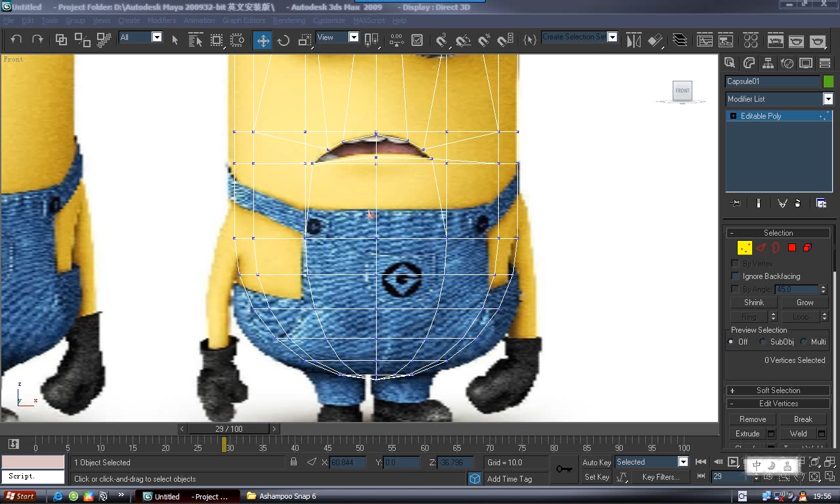Click the Weld button
840x504 pixels.
[x=798, y=434]
